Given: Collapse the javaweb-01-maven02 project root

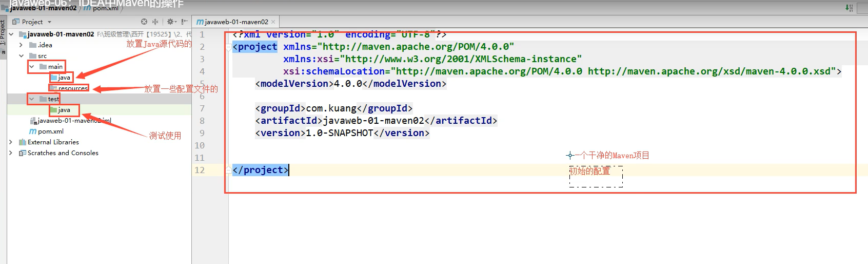Looking at the screenshot, I should 11,34.
